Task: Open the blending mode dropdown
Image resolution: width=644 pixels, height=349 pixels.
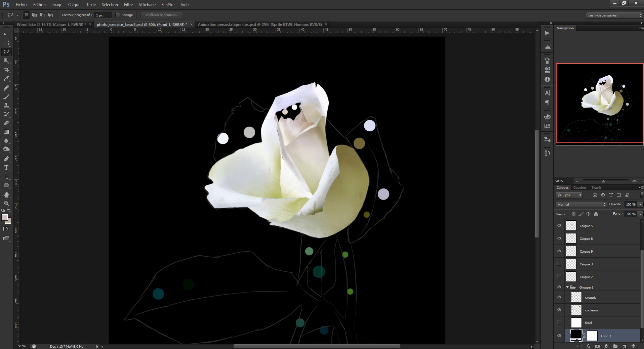Action: coord(580,204)
